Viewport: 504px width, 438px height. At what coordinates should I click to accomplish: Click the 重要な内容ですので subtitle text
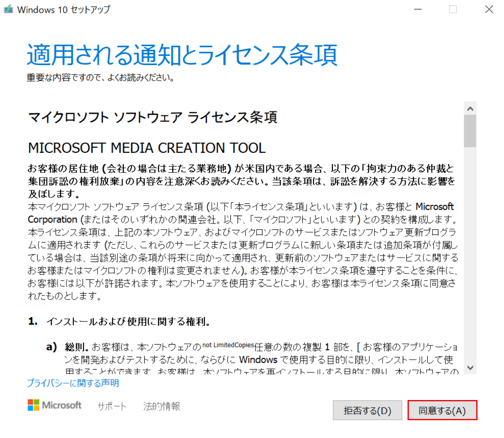(100, 78)
